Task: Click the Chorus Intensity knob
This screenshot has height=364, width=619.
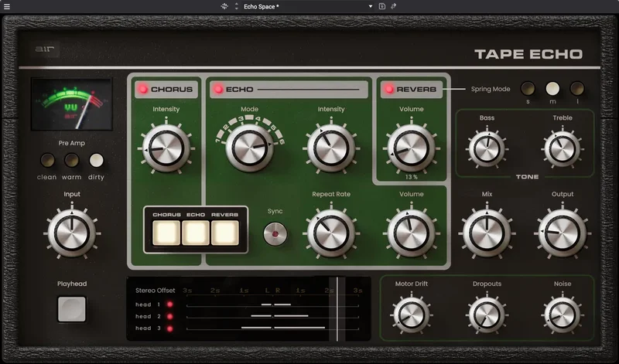Action: 166,148
